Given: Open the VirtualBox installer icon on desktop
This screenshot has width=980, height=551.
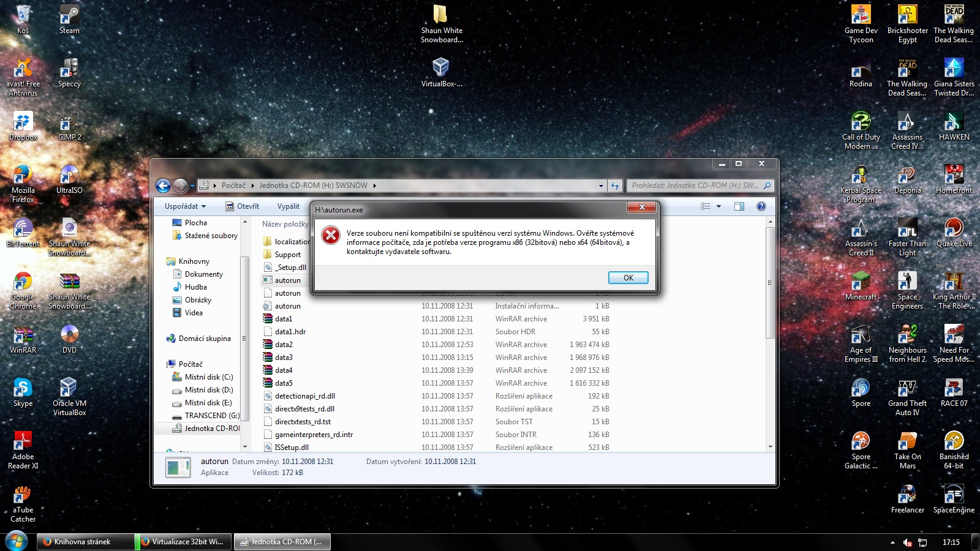Looking at the screenshot, I should tap(441, 73).
